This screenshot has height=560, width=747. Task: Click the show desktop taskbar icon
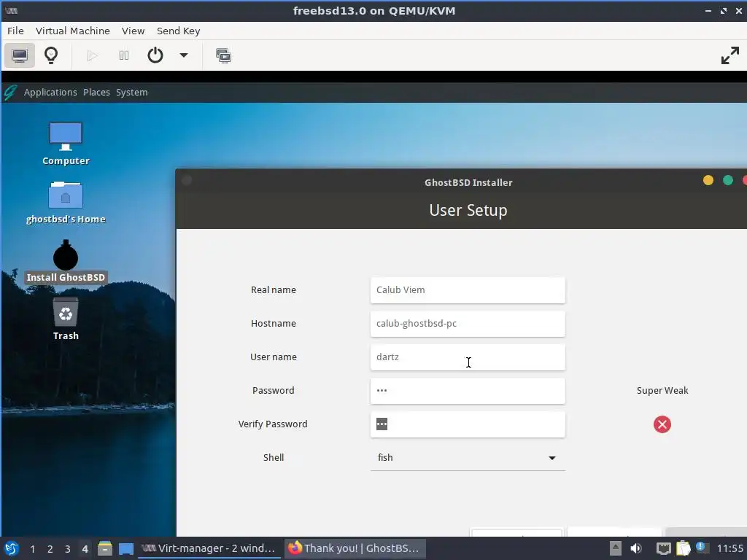pos(126,548)
